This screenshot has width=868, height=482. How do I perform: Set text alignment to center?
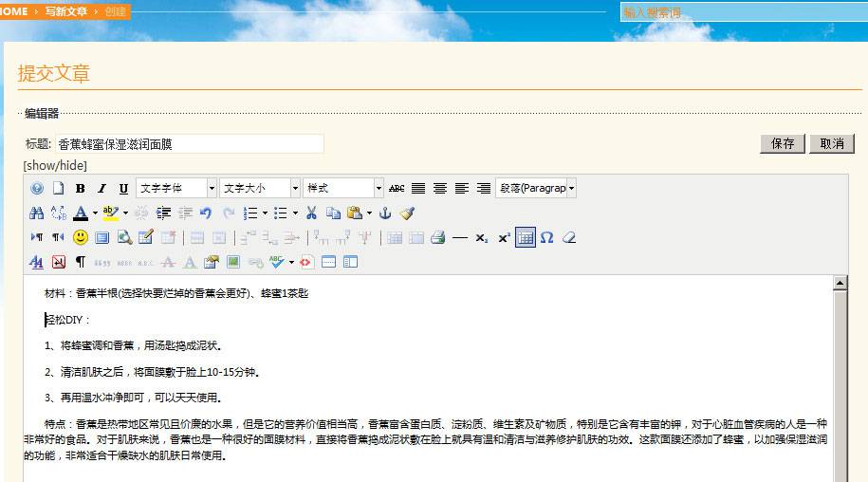point(440,188)
